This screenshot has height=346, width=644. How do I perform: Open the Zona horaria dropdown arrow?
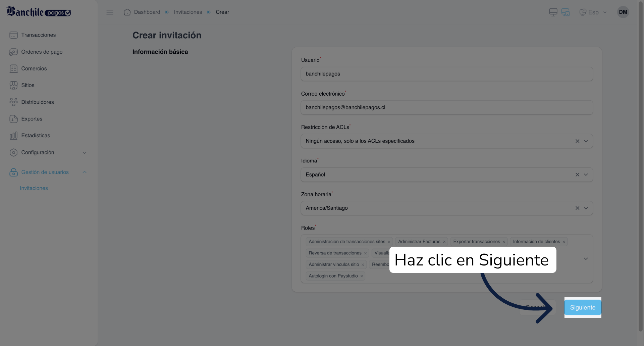click(x=586, y=208)
